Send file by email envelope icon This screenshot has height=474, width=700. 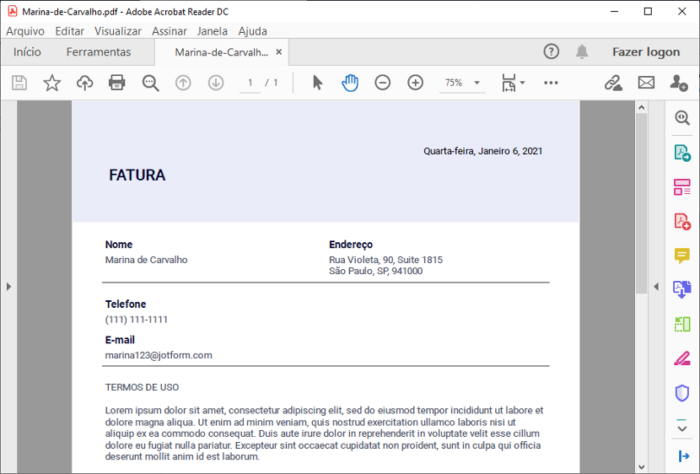(x=646, y=83)
